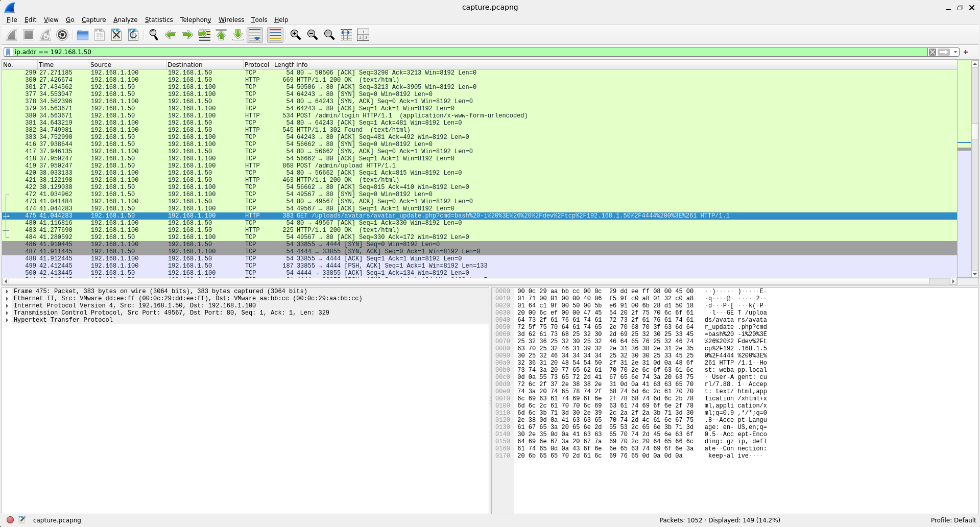Click inside the ip.addr display filter field
The width and height of the screenshot is (980, 527).
[x=470, y=52]
